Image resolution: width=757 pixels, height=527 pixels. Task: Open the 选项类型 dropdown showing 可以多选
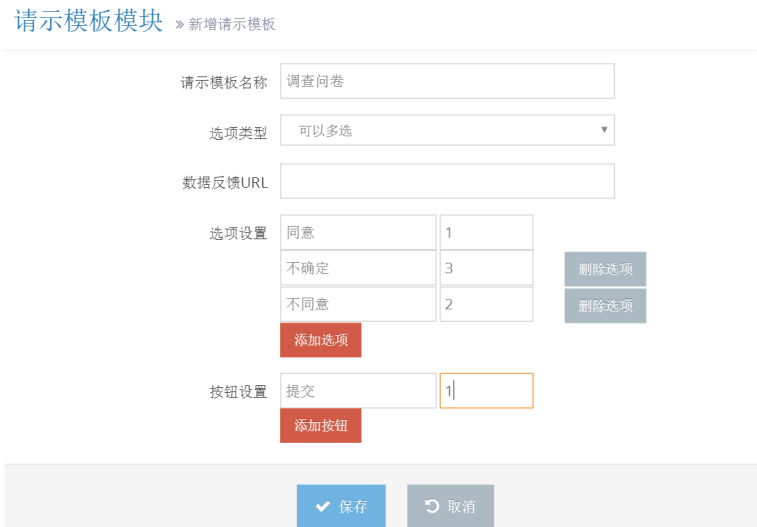coord(447,130)
